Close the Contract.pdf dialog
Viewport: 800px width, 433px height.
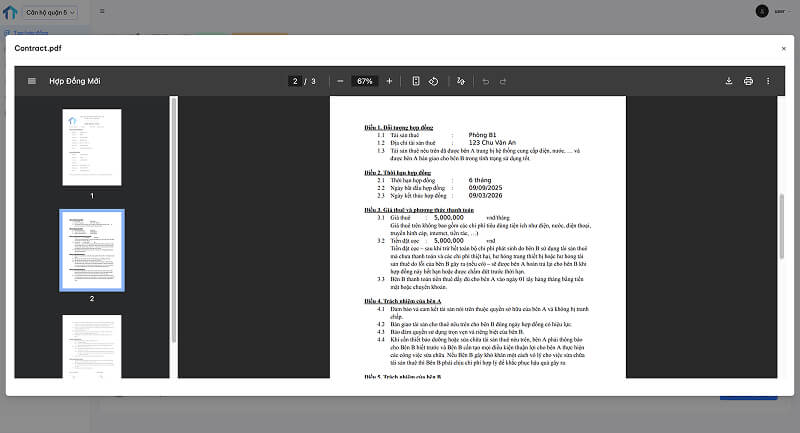click(783, 48)
